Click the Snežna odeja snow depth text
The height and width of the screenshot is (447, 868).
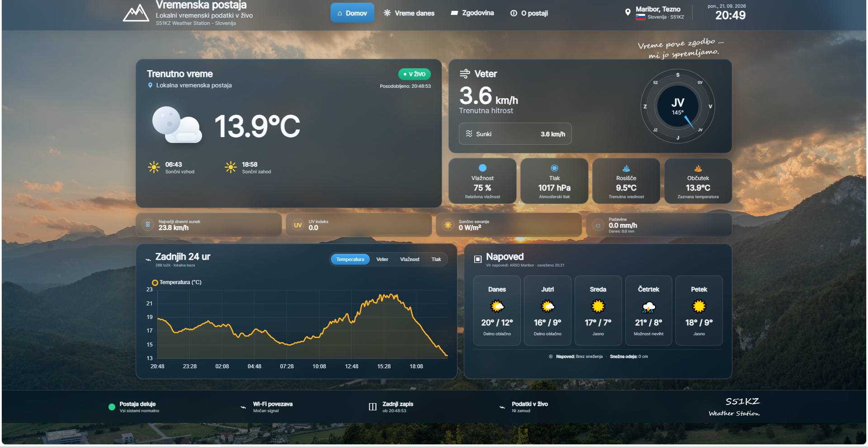coord(629,357)
